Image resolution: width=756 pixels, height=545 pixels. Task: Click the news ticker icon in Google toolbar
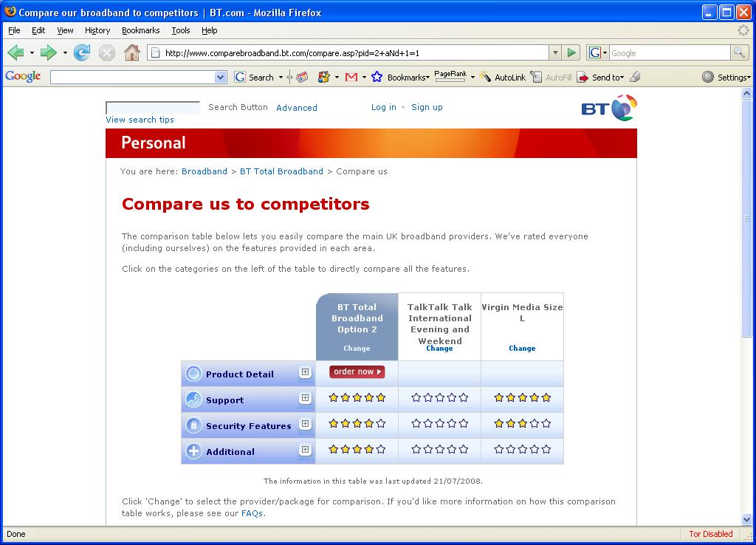[302, 77]
